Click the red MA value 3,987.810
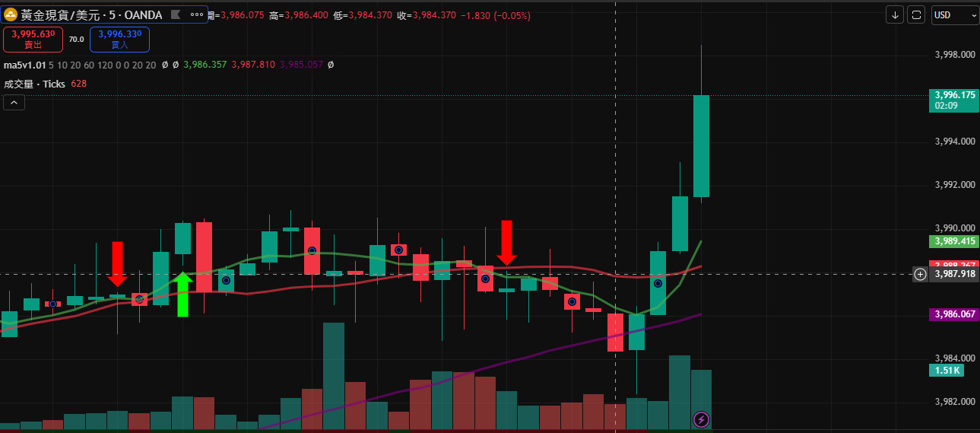This screenshot has height=433, width=980. pos(253,65)
